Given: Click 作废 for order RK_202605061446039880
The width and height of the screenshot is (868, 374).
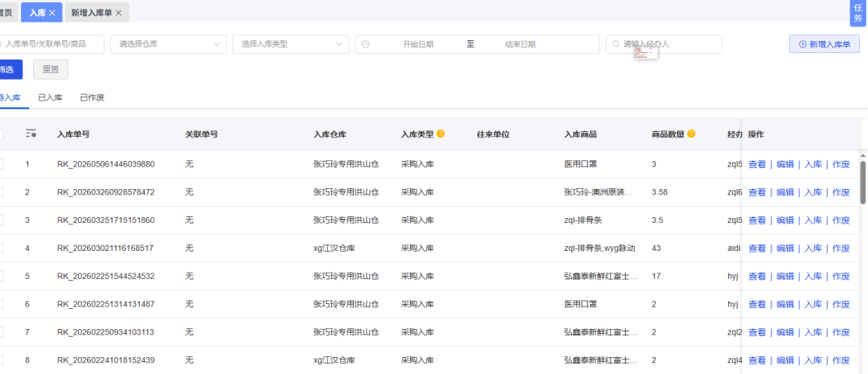Looking at the screenshot, I should [841, 164].
